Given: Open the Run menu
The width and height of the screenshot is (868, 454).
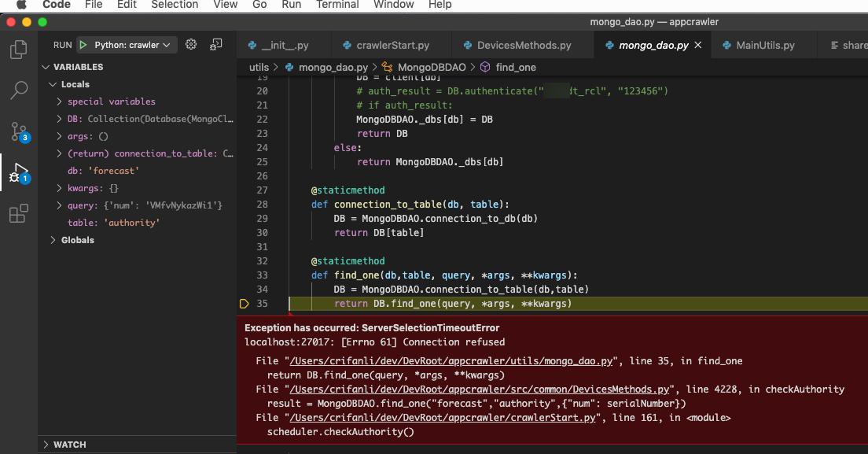Looking at the screenshot, I should pos(291,5).
